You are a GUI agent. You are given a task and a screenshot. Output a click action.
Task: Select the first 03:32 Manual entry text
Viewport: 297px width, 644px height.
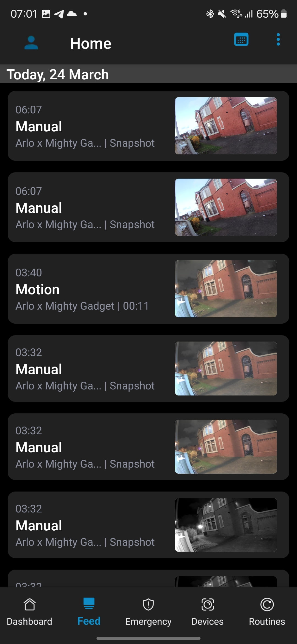(x=85, y=369)
